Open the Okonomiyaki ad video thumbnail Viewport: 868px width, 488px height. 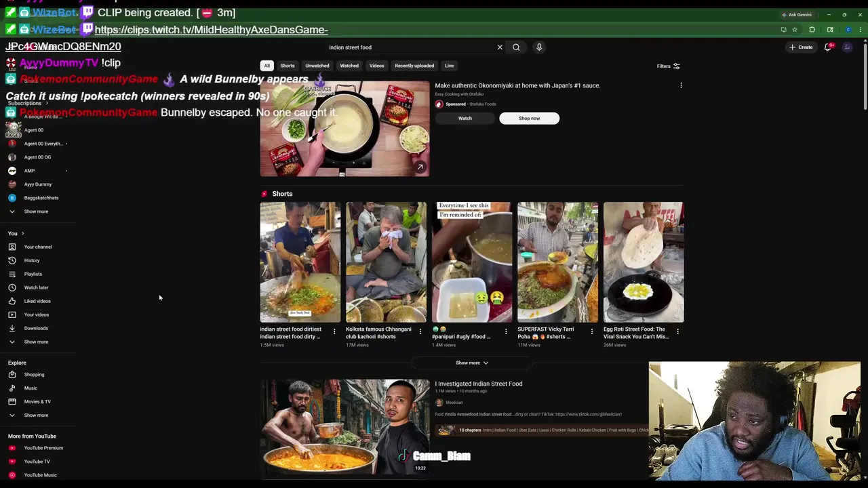(x=344, y=129)
